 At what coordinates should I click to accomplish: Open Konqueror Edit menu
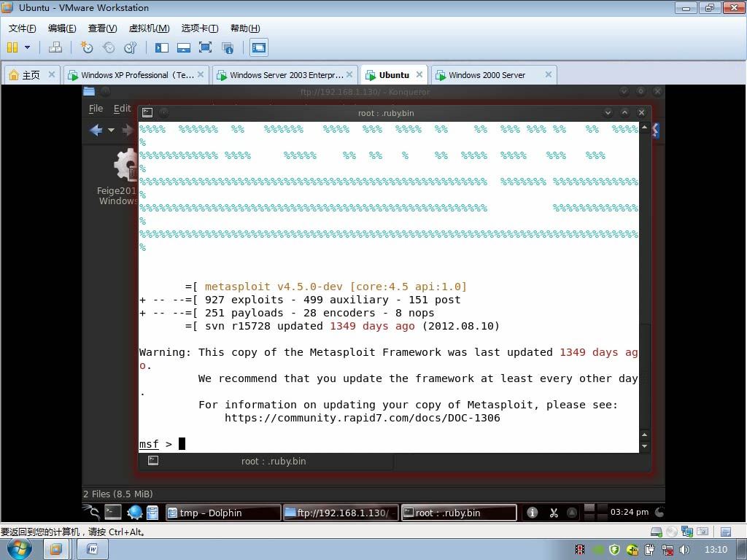122,109
